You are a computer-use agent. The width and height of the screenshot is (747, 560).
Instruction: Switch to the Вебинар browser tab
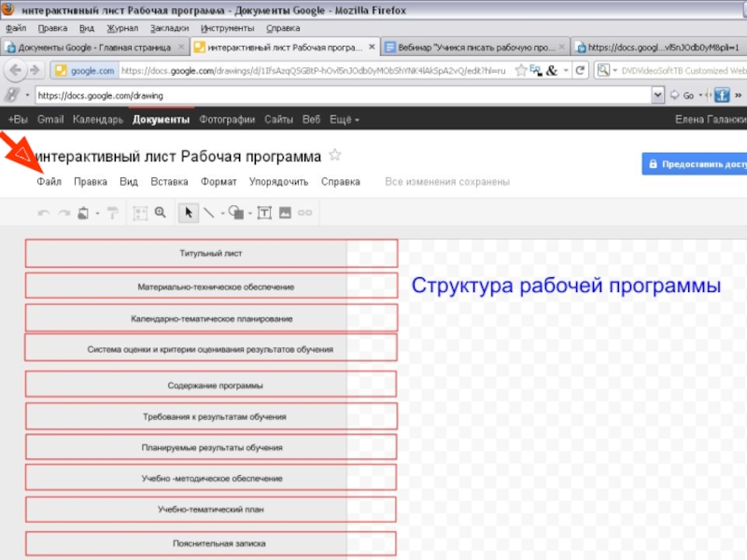[x=475, y=47]
